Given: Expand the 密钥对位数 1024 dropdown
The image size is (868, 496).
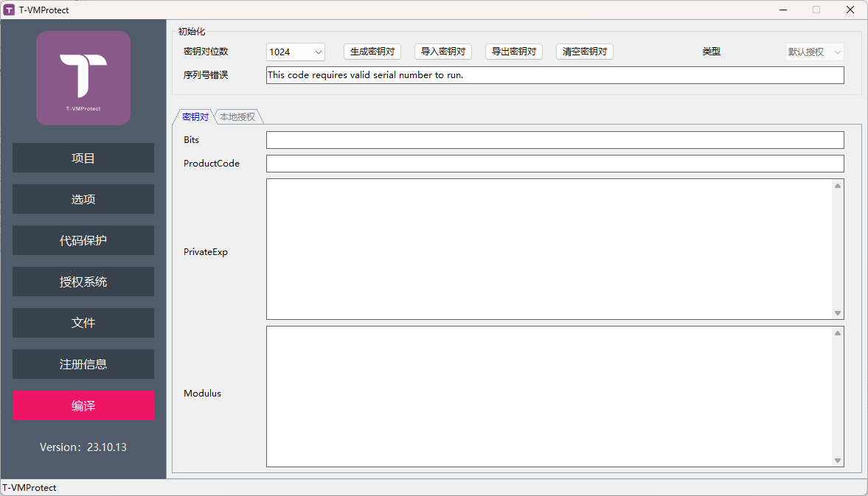Looking at the screenshot, I should [296, 52].
